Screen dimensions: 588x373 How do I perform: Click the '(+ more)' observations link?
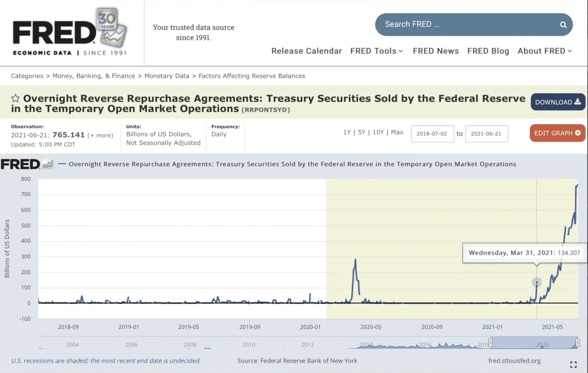point(100,135)
